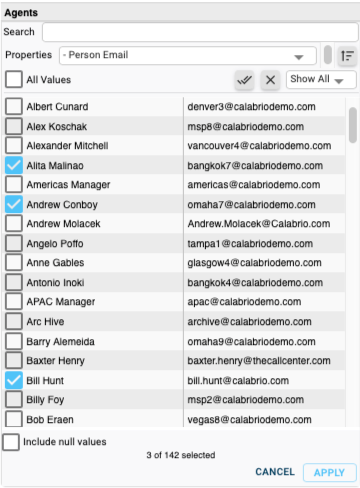Select the Baxter Henry row name
The width and height of the screenshot is (360, 488).
(x=56, y=361)
